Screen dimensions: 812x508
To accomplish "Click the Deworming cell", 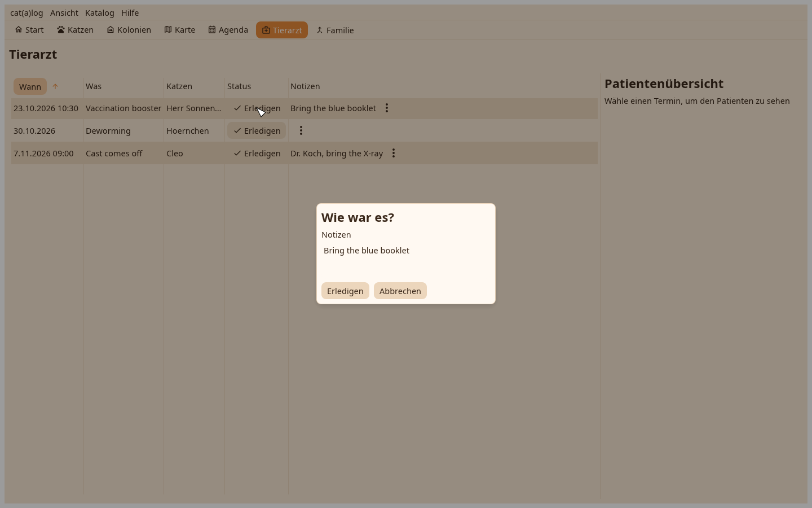I will pos(108,130).
